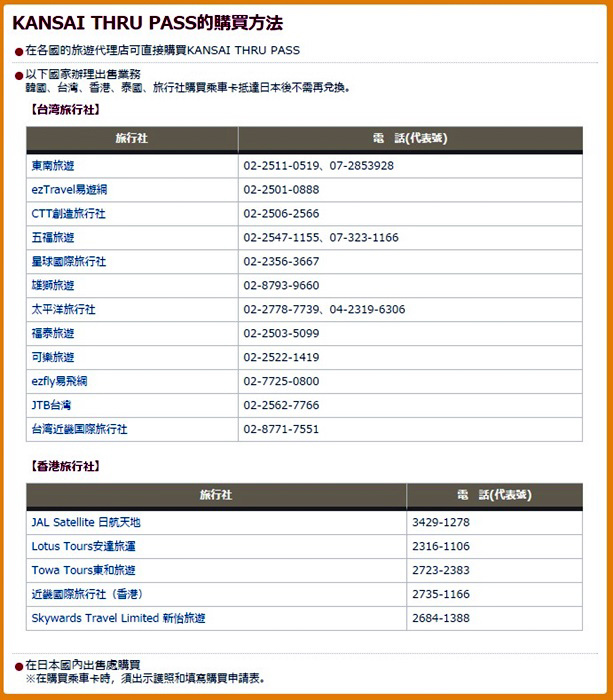
Task: Click the 以下國家辦理出售業務 bullet text
Action: tap(83, 74)
